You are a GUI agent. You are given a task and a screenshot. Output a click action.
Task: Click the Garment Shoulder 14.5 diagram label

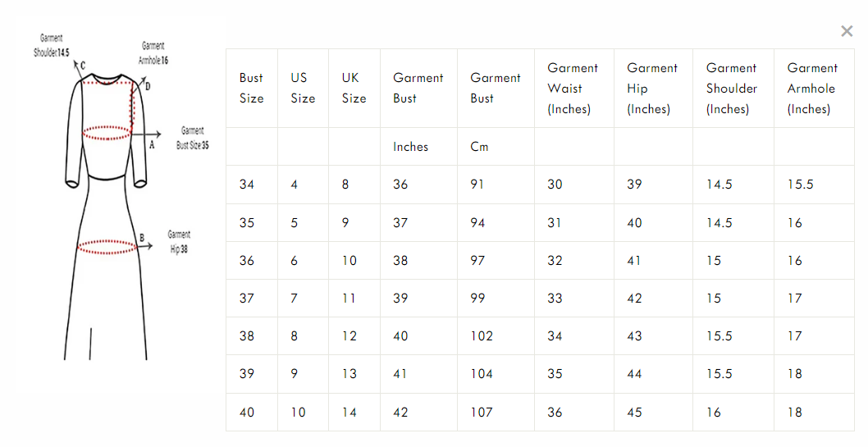(52, 45)
